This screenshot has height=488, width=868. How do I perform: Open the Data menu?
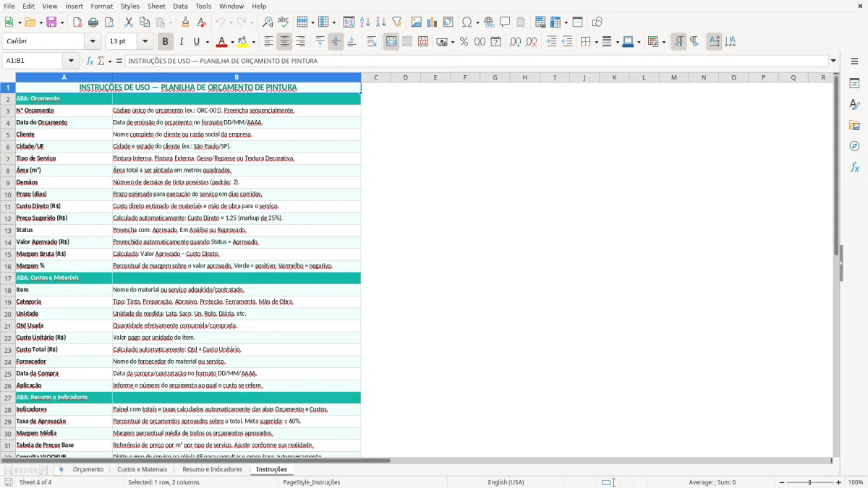coord(180,6)
